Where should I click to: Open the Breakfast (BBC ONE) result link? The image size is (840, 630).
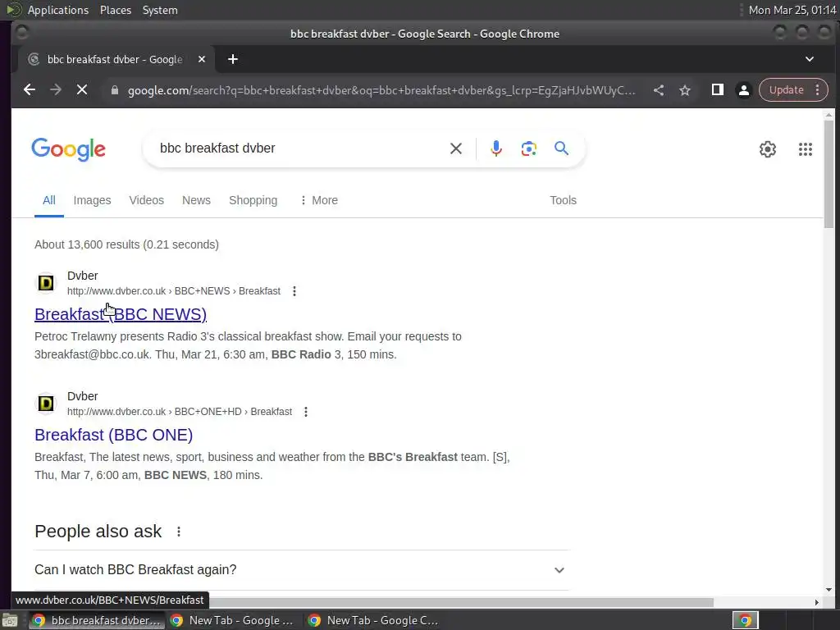113,435
